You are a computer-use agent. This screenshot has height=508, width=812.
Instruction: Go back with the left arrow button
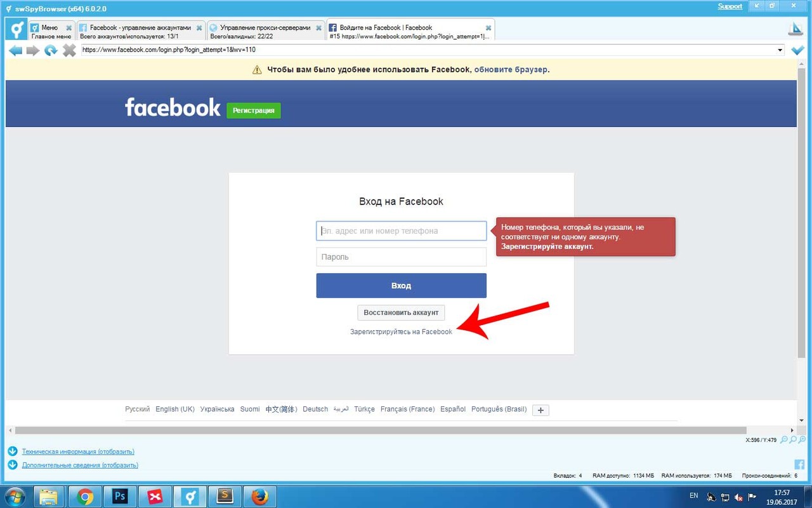(x=15, y=50)
